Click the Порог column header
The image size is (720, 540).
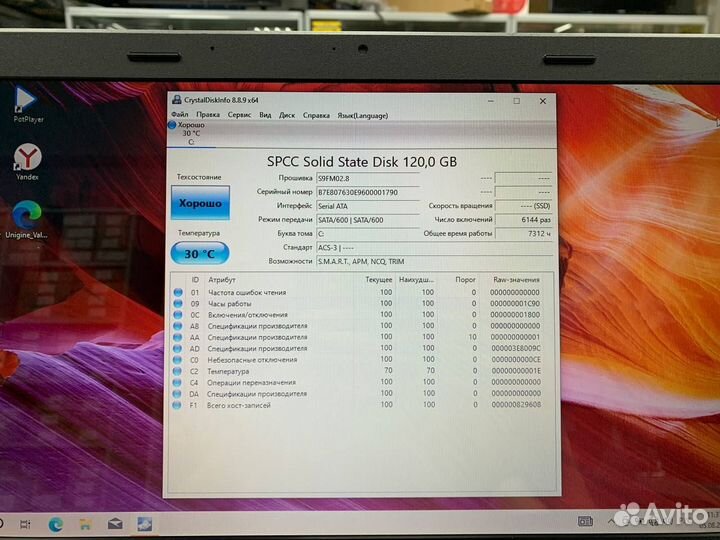[x=465, y=280]
